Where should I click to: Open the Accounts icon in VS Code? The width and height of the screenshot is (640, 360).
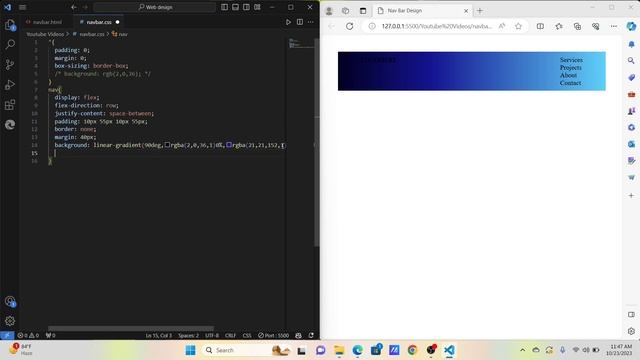(x=10, y=302)
